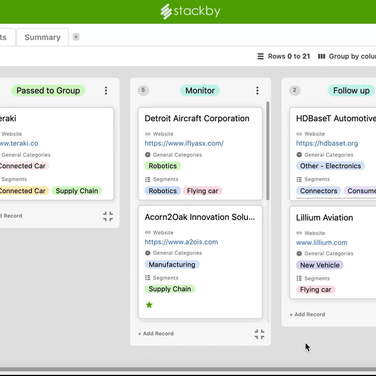This screenshot has width=376, height=376.
Task: Click the Manufacturing category tag
Action: (x=172, y=265)
